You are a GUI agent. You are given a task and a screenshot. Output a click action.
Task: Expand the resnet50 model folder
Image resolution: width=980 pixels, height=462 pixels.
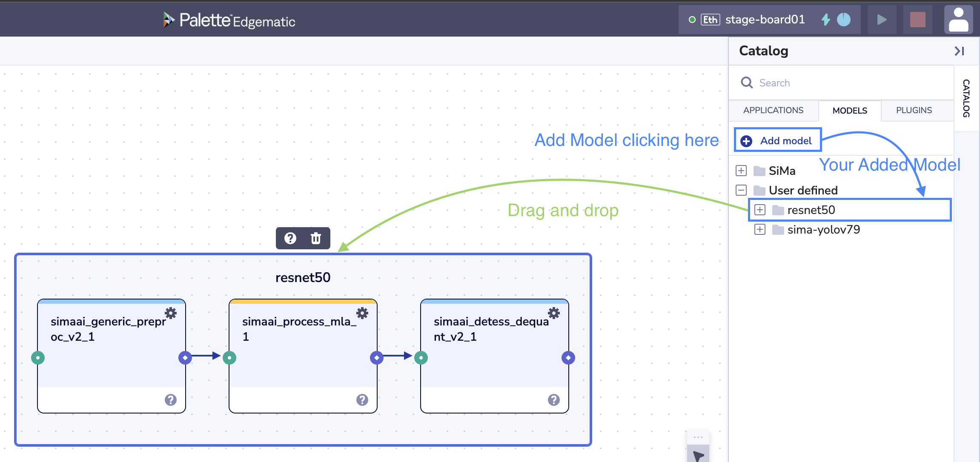coord(760,210)
